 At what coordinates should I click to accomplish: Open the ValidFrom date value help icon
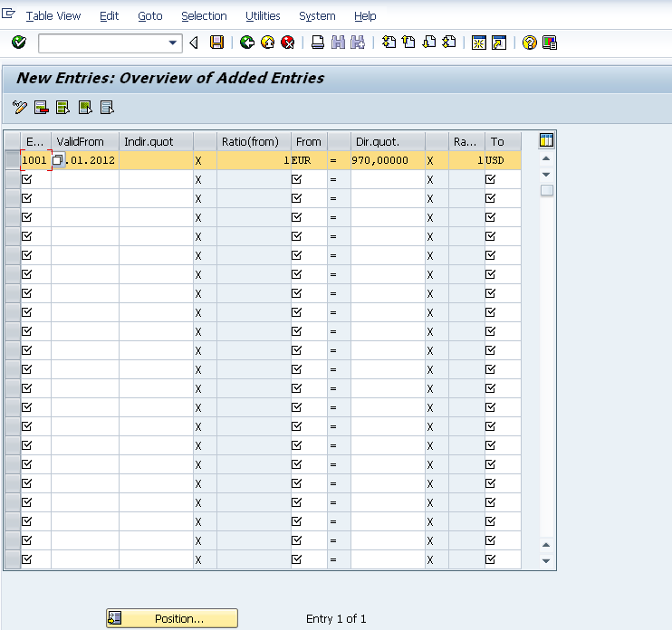57,160
